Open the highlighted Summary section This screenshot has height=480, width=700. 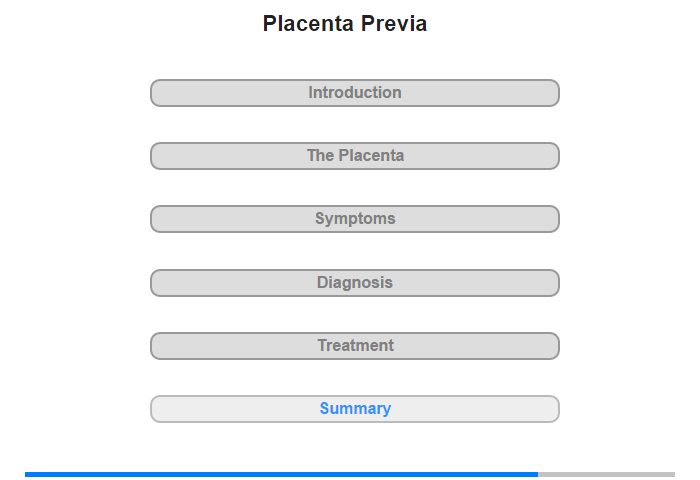click(x=354, y=409)
